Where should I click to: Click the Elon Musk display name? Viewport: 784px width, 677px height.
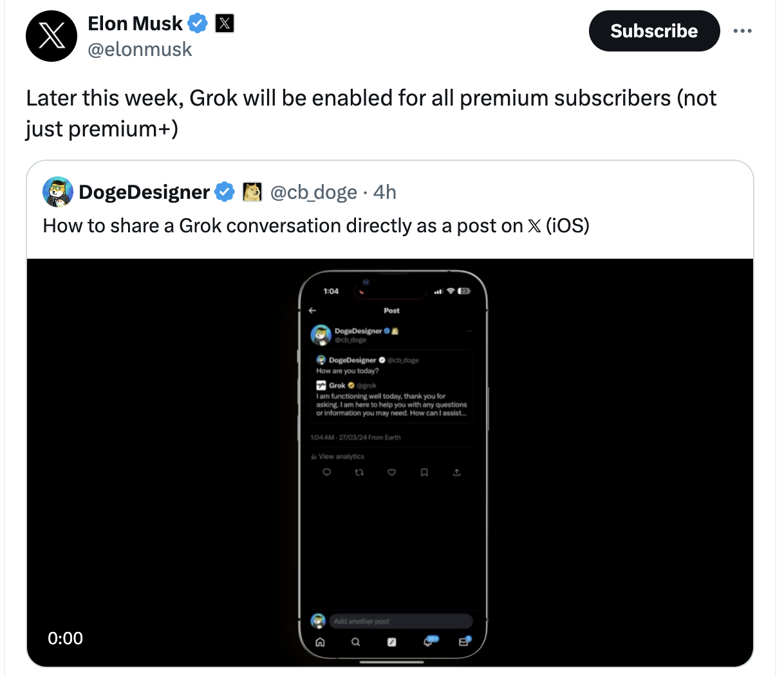(x=135, y=24)
